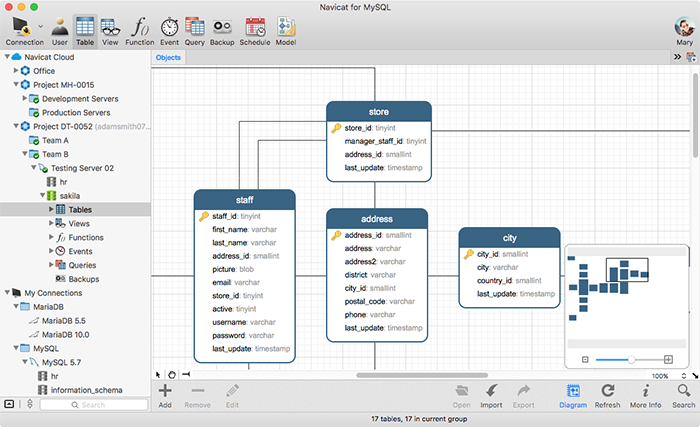Select the city table header
This screenshot has width=700, height=427.
(509, 238)
